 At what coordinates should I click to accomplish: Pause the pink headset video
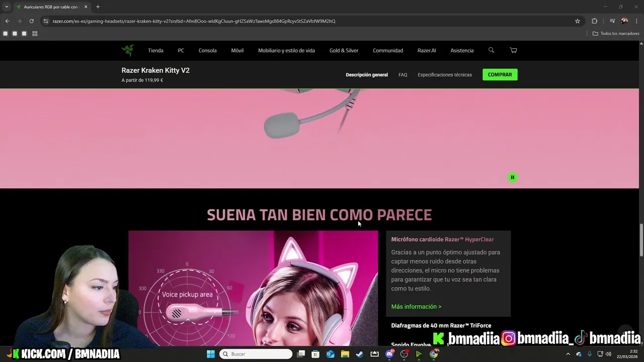click(512, 177)
